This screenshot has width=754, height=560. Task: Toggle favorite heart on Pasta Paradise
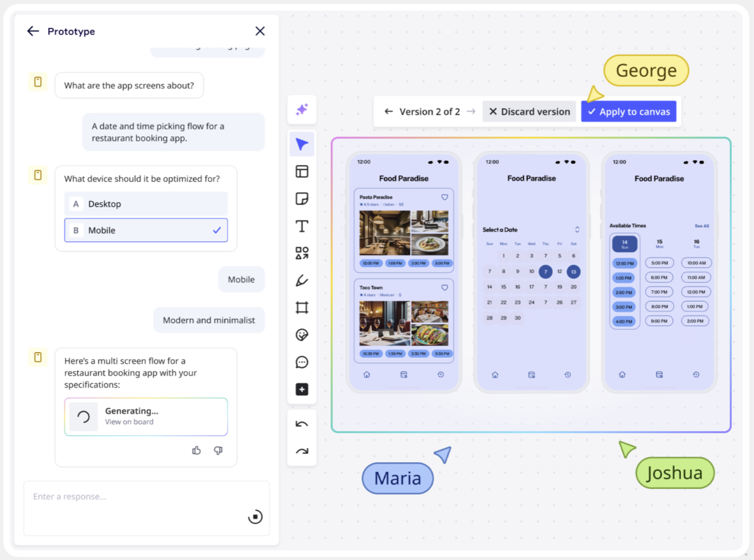(x=444, y=197)
